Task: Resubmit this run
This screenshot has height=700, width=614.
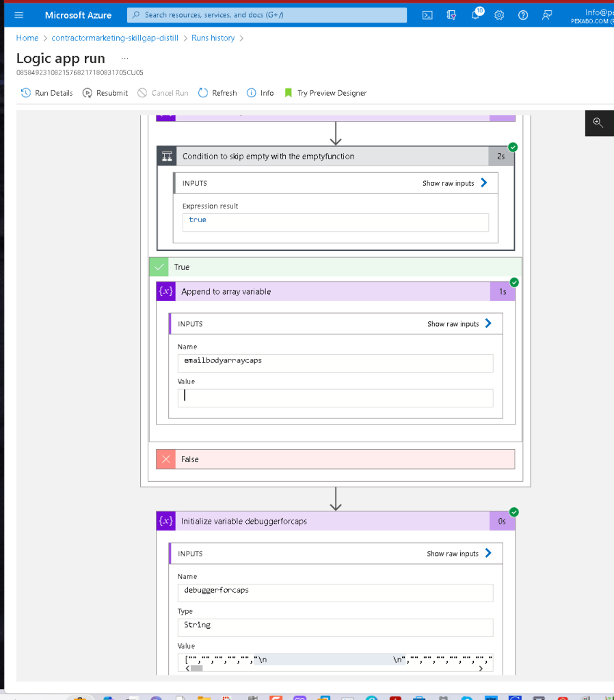Action: 105,93
